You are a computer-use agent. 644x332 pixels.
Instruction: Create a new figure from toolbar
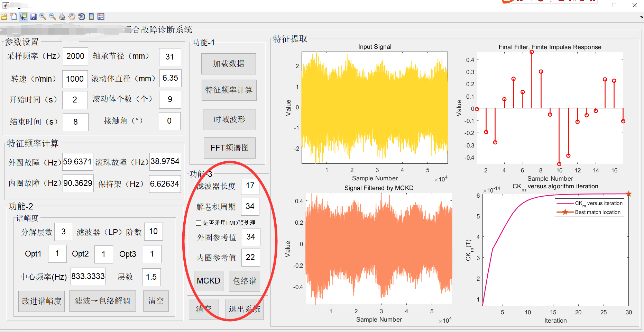click(14, 17)
